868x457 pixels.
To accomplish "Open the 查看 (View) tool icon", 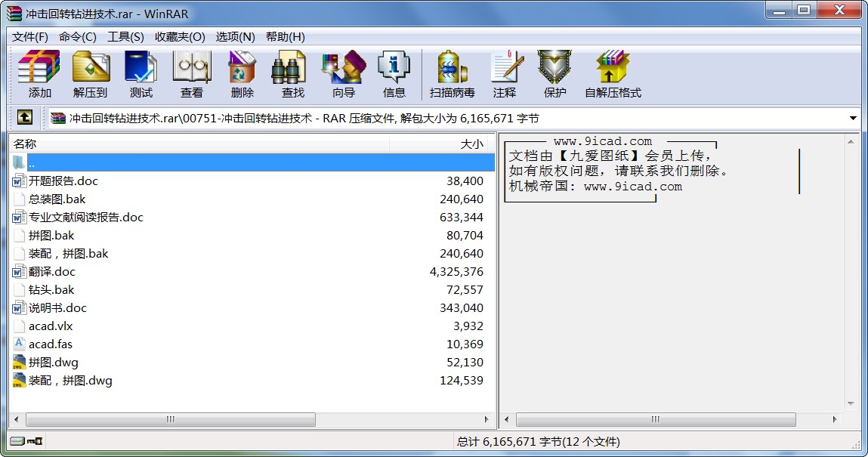I will coord(191,73).
